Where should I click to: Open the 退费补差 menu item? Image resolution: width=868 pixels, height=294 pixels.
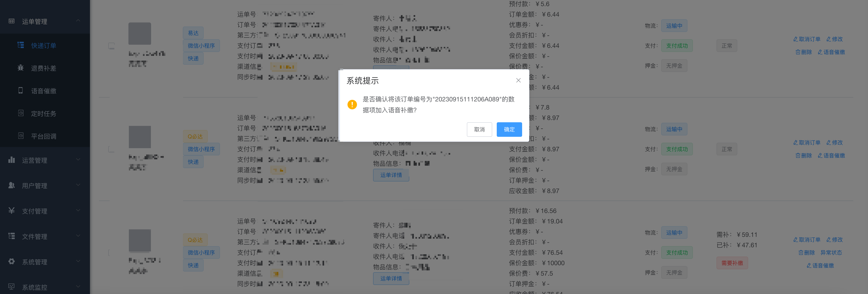(x=45, y=68)
